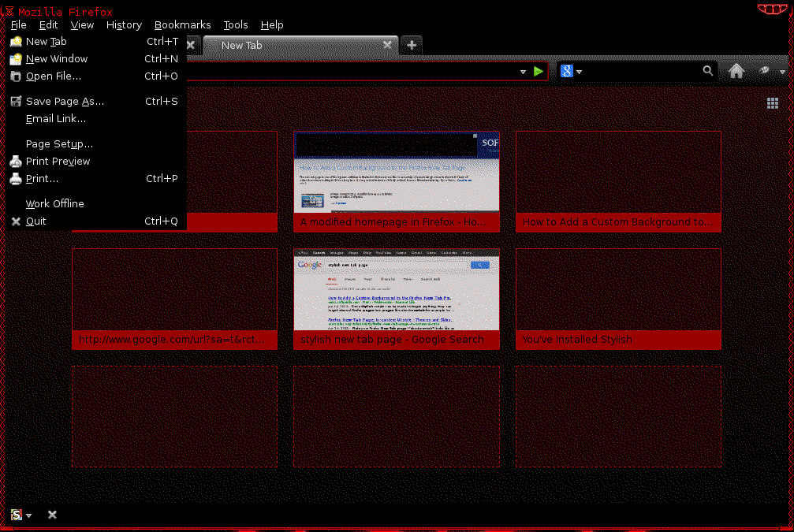
Task: Expand the Stylish dropdown arrow
Action: 29,515
